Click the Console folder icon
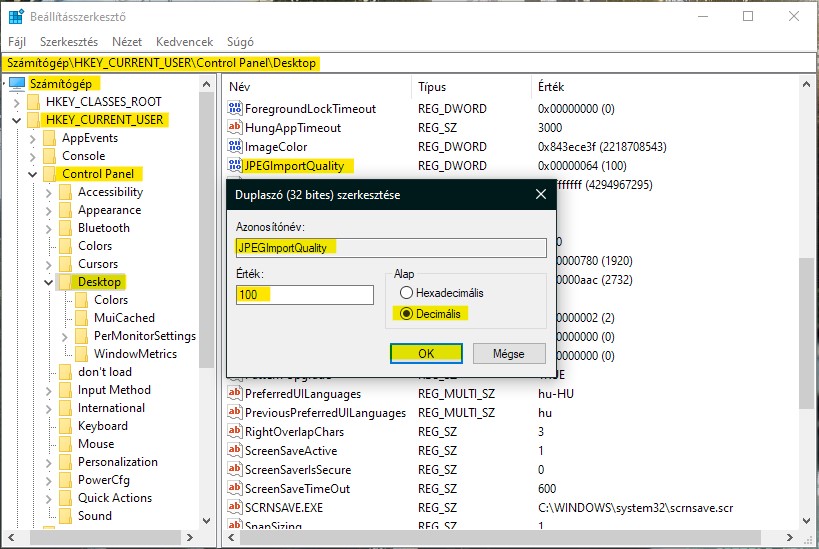 click(x=50, y=156)
